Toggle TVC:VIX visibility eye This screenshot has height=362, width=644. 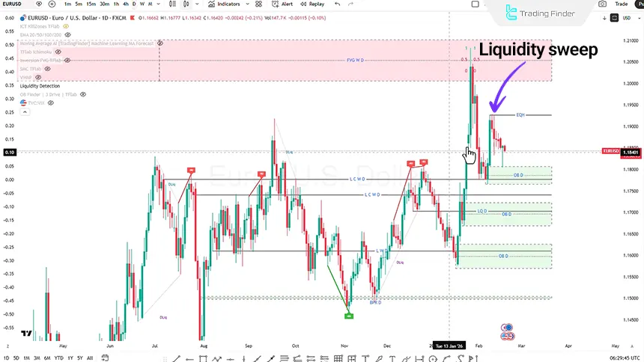[51, 103]
